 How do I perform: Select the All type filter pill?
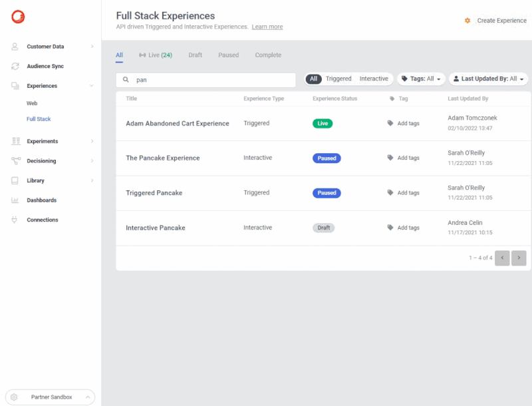coord(314,79)
